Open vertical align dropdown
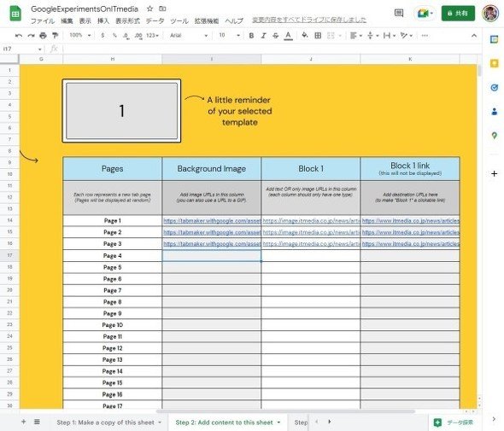Viewport: 504px width, 431px height. pos(372,36)
